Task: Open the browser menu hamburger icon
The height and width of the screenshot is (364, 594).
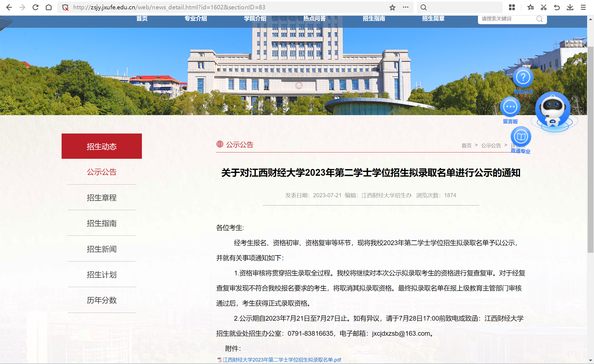Action: [584, 7]
